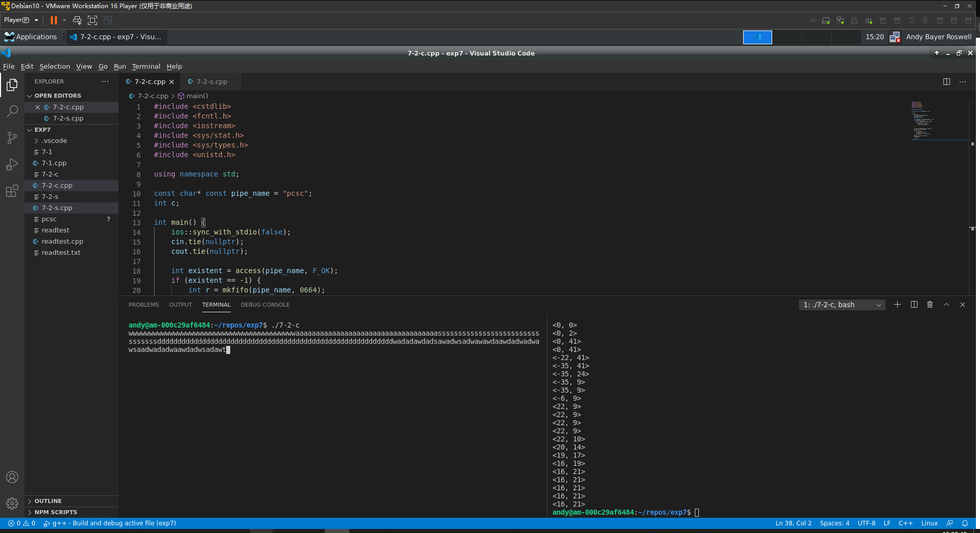Select 7-2-s.cpp in Open Editors

tap(71, 119)
